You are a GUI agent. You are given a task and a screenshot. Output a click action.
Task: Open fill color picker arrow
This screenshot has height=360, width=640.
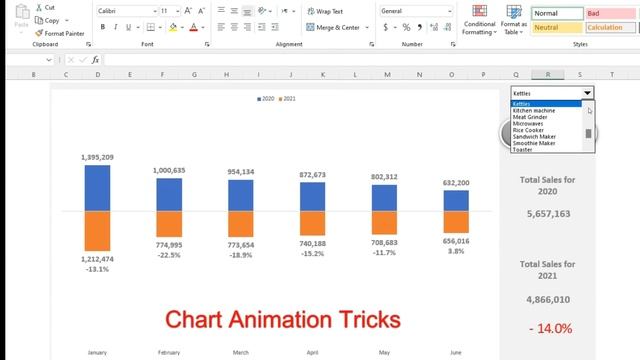(x=182, y=27)
